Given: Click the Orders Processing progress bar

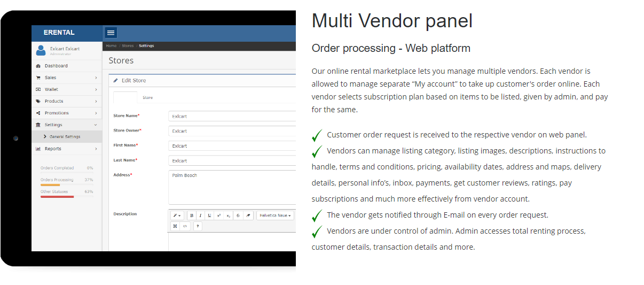Looking at the screenshot, I should 67,185.
